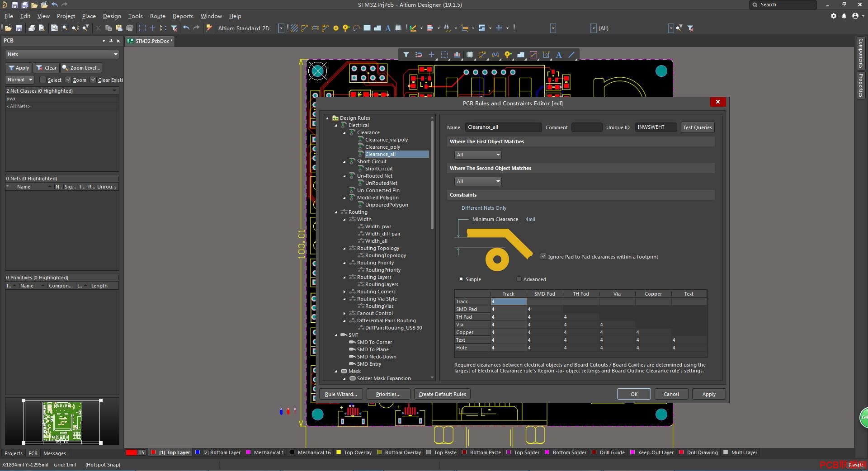The height and width of the screenshot is (471, 868).
Task: Click the dimension tool in active bar
Action: [x=546, y=55]
